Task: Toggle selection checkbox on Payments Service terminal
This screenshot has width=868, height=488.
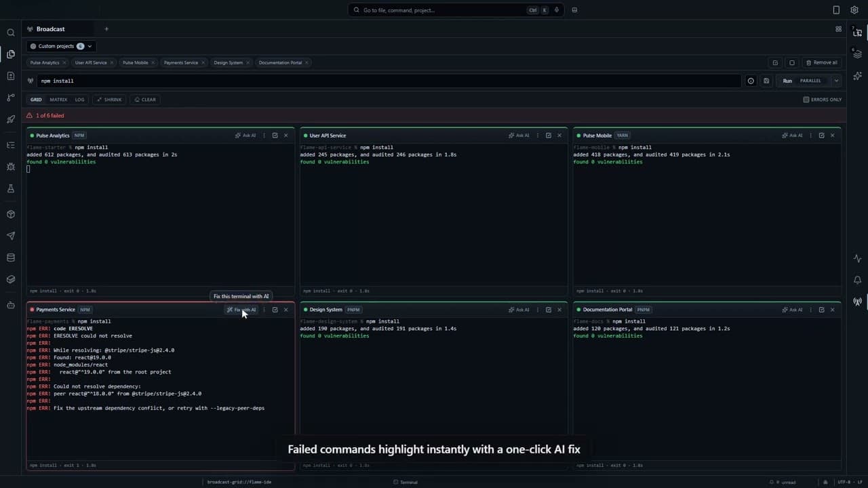Action: click(x=275, y=310)
